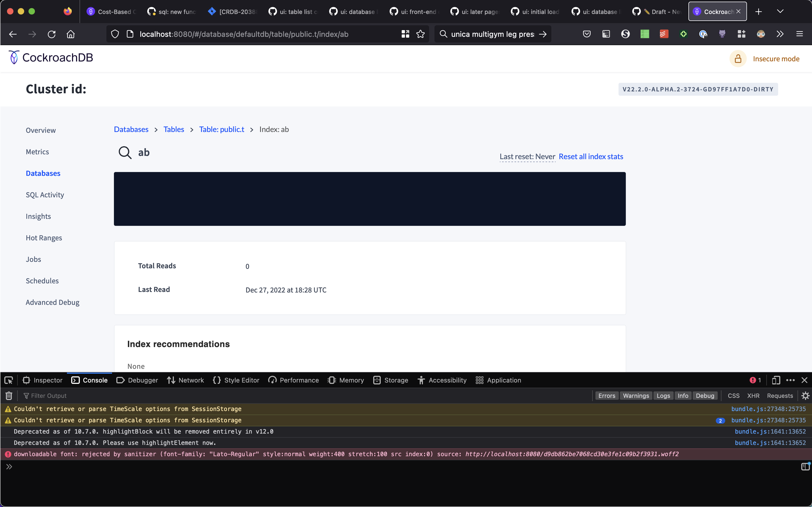812x507 pixels.
Task: Open the Application devtools tab
Action: (x=499, y=380)
